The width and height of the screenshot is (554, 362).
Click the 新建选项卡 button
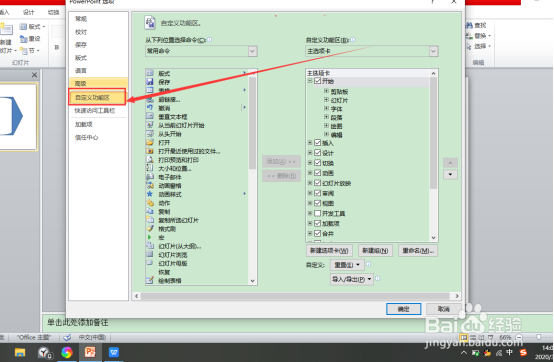pos(329,250)
